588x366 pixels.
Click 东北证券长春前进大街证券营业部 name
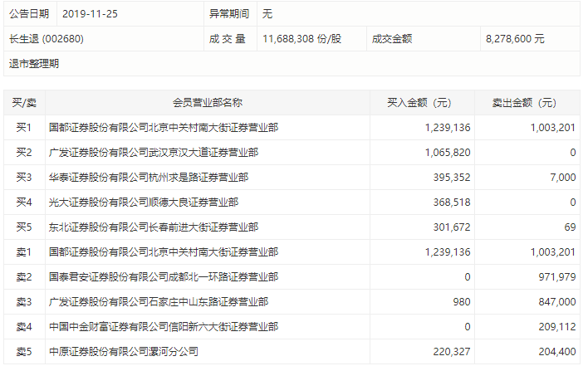pyautogui.click(x=154, y=227)
